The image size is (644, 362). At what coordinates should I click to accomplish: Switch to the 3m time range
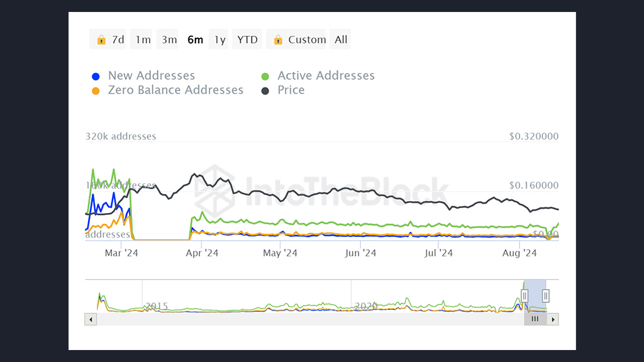point(169,40)
